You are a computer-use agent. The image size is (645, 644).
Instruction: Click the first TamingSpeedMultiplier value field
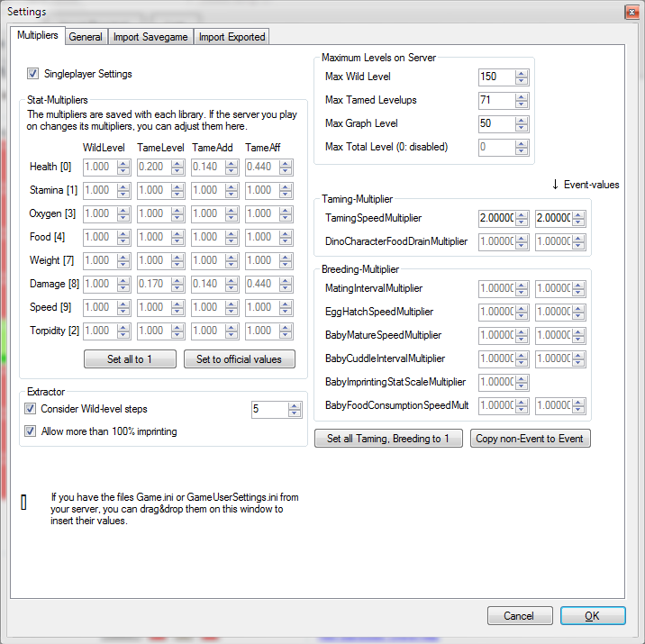497,218
